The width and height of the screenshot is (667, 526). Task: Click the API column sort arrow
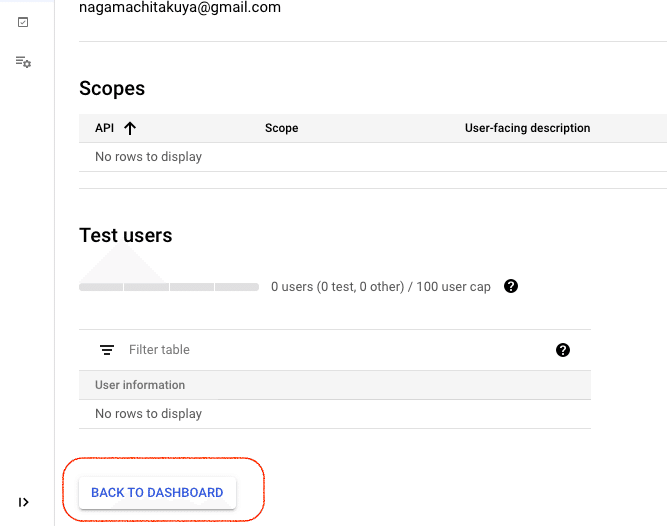[130, 128]
